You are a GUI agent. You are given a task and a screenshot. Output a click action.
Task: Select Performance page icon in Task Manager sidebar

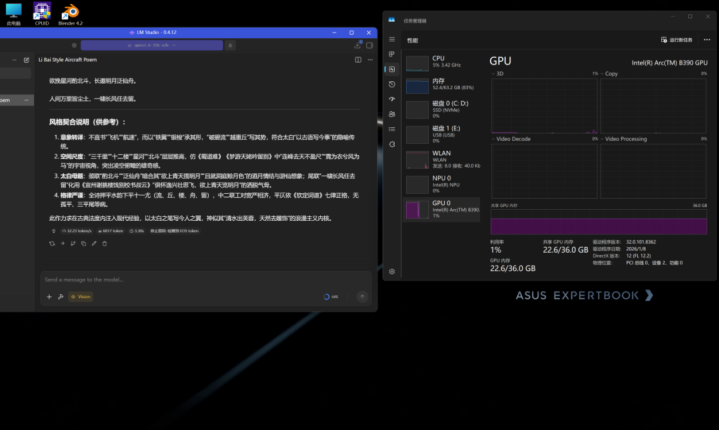click(x=392, y=69)
